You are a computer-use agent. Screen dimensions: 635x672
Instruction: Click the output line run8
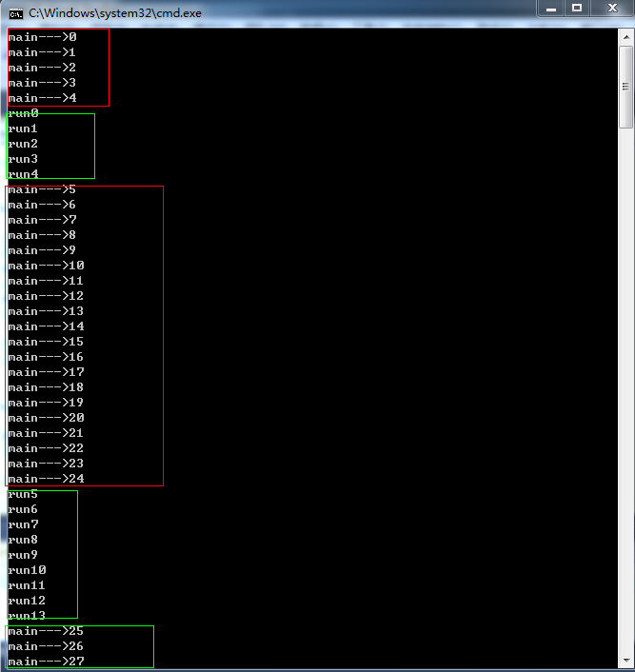coord(23,540)
